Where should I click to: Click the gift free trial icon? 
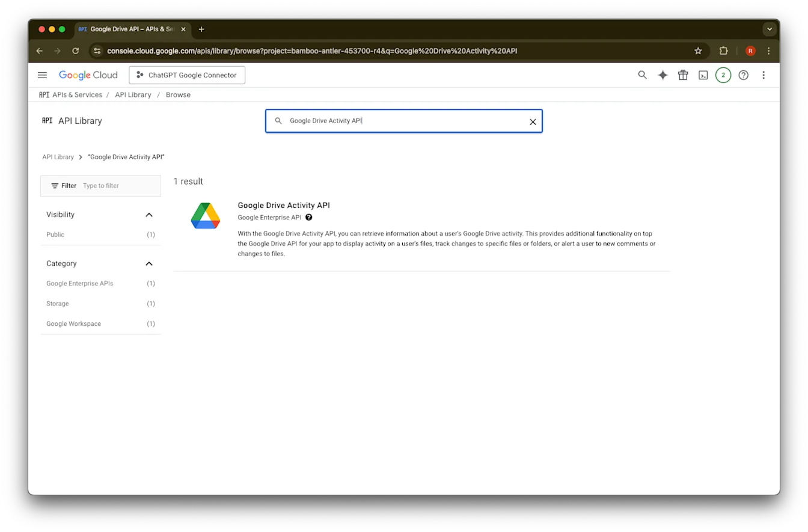(x=683, y=75)
